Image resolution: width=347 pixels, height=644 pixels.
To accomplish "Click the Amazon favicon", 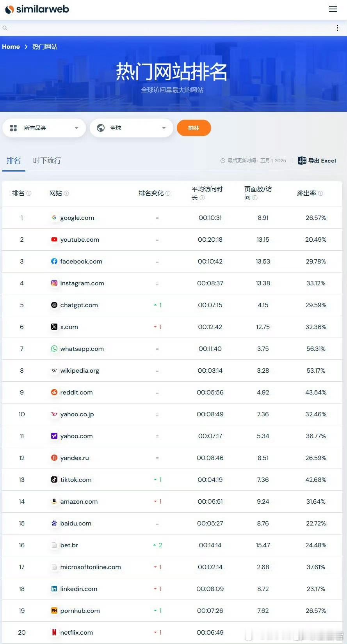I will coord(54,501).
